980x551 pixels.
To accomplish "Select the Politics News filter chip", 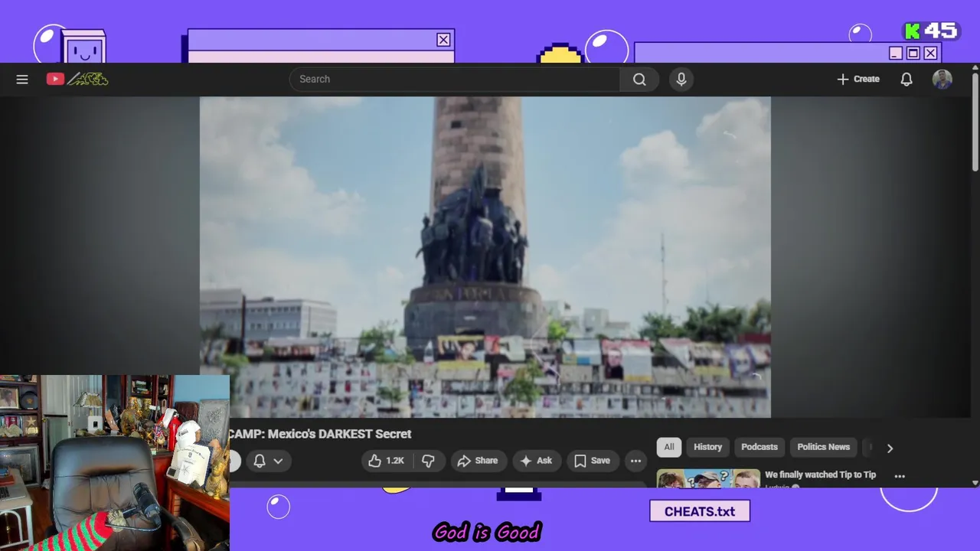I will (823, 447).
